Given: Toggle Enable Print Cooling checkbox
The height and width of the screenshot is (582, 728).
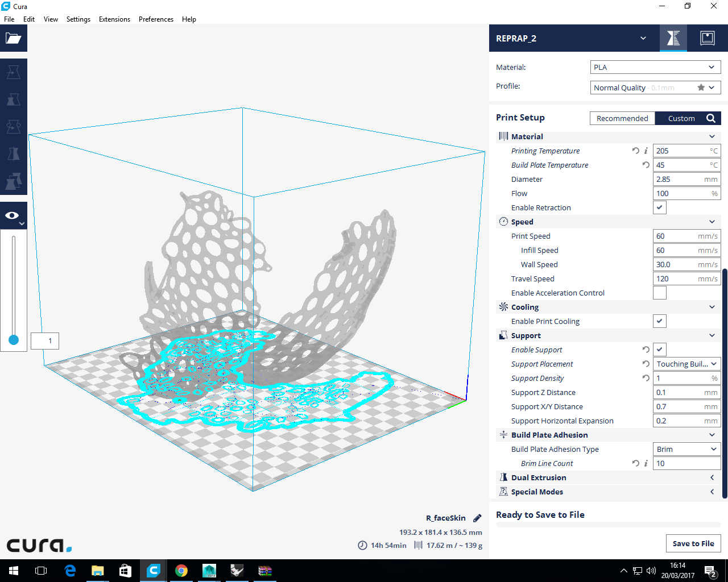Looking at the screenshot, I should (x=660, y=321).
